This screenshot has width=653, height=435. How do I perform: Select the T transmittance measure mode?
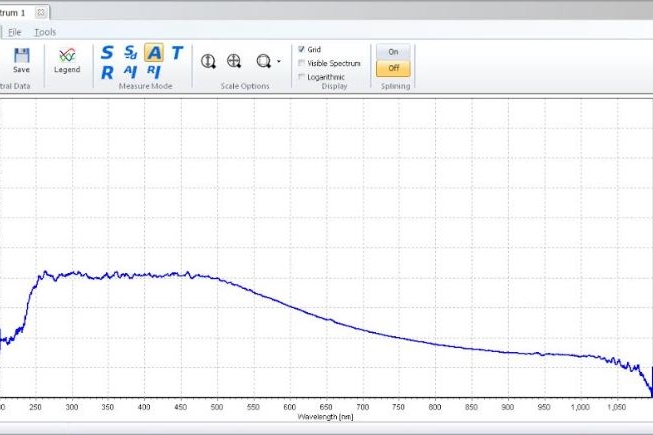pos(177,53)
